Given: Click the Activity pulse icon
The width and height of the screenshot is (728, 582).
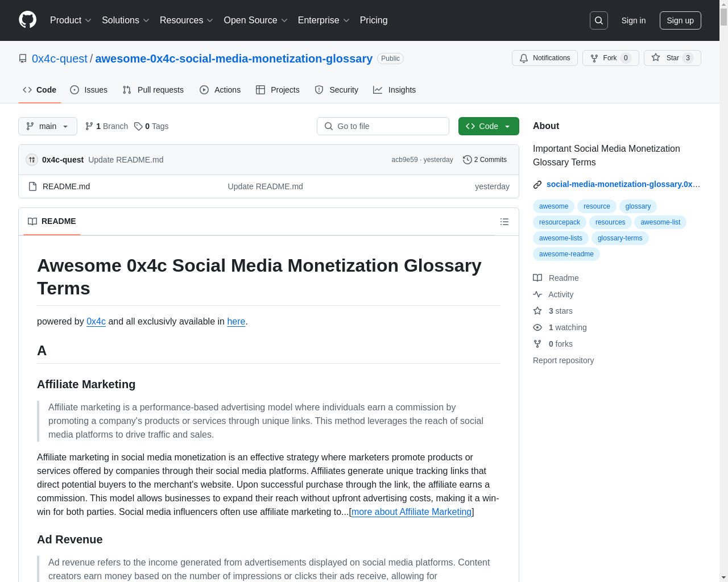Looking at the screenshot, I should tap(537, 294).
